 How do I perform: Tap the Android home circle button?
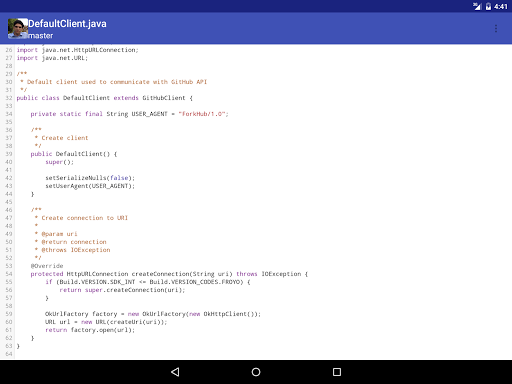256,372
